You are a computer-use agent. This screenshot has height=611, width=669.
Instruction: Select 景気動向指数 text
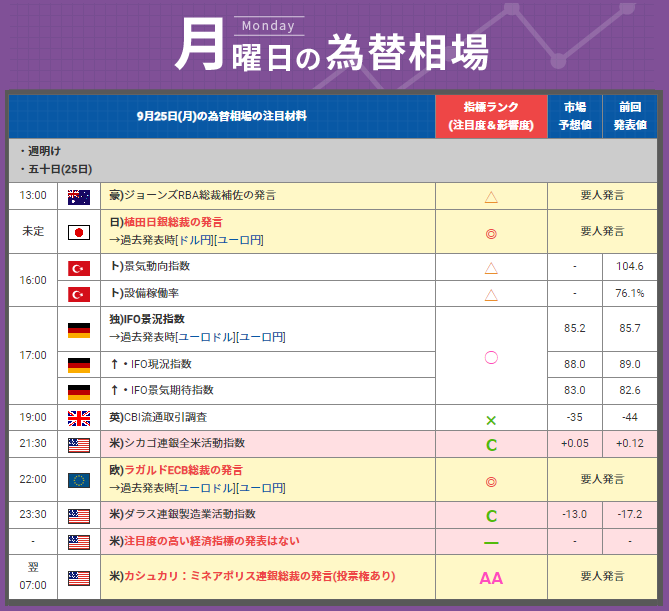click(157, 266)
